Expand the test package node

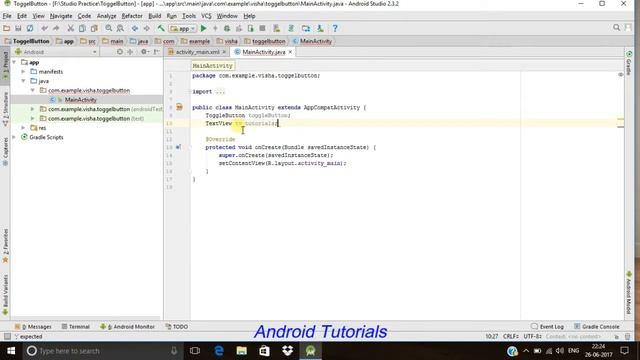(x=33, y=119)
